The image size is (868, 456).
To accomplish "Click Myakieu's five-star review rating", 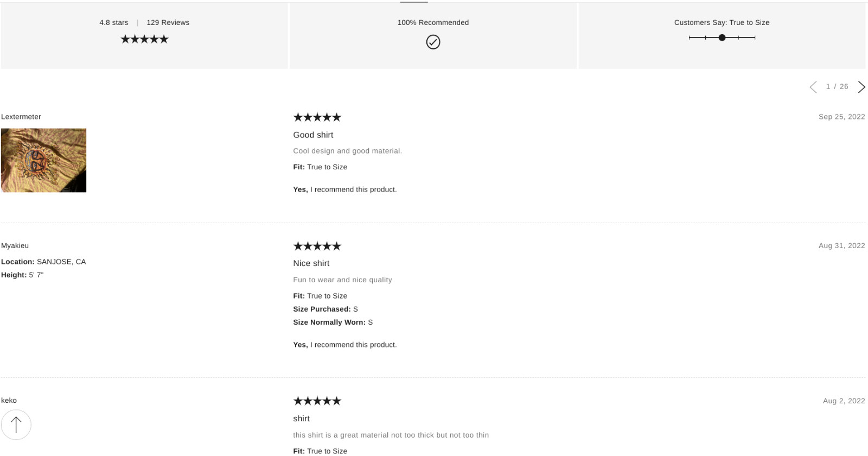I will pyautogui.click(x=317, y=246).
